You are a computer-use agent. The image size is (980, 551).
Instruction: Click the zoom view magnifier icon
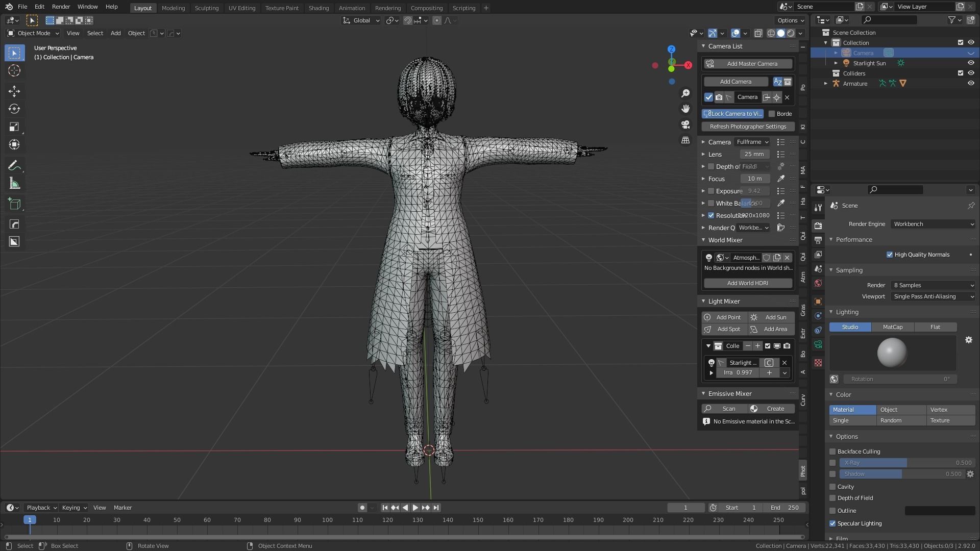685,93
